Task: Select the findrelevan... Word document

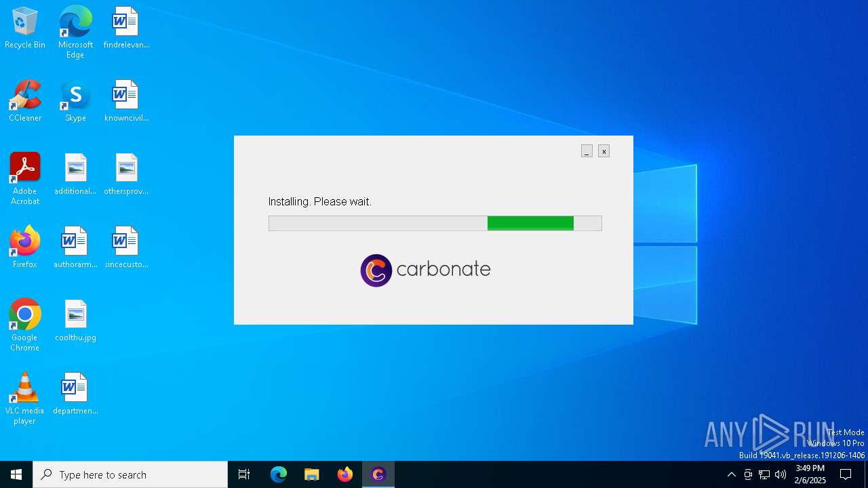Action: pos(126,28)
